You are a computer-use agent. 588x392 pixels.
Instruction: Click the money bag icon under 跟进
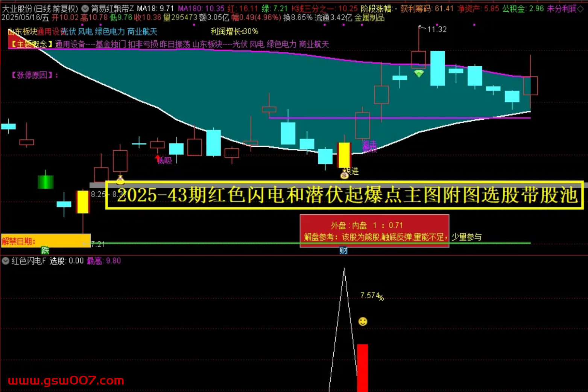(x=344, y=175)
